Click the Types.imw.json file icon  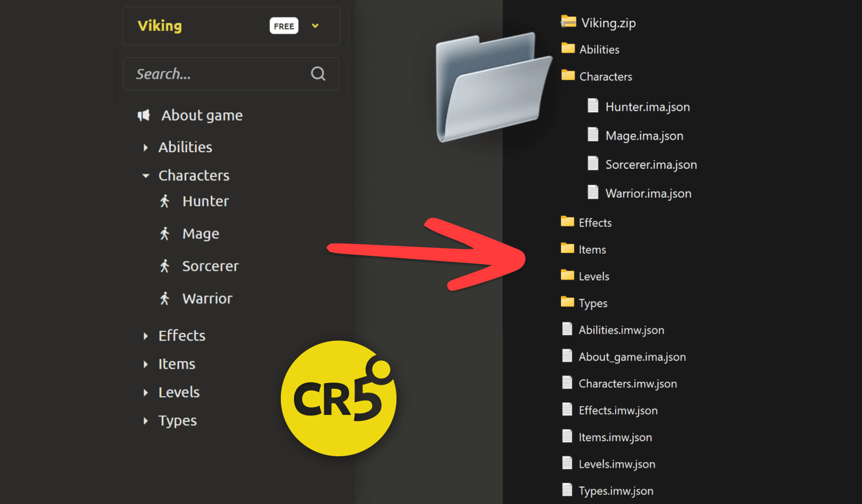[567, 490]
